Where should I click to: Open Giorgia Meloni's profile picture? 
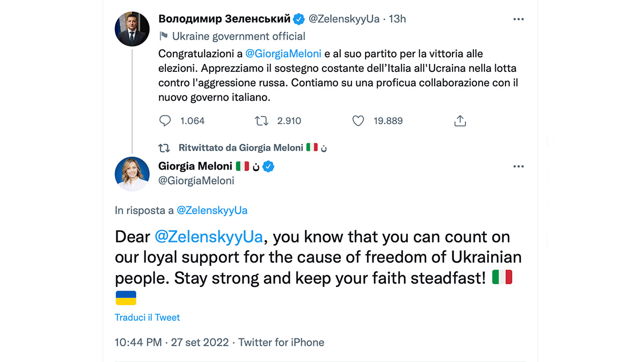coord(132,174)
